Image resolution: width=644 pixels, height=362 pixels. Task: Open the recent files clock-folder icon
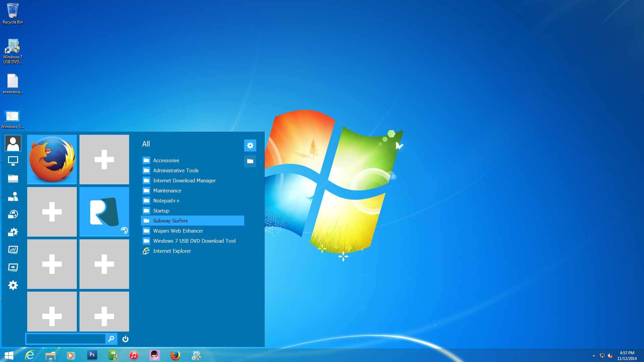tap(13, 214)
